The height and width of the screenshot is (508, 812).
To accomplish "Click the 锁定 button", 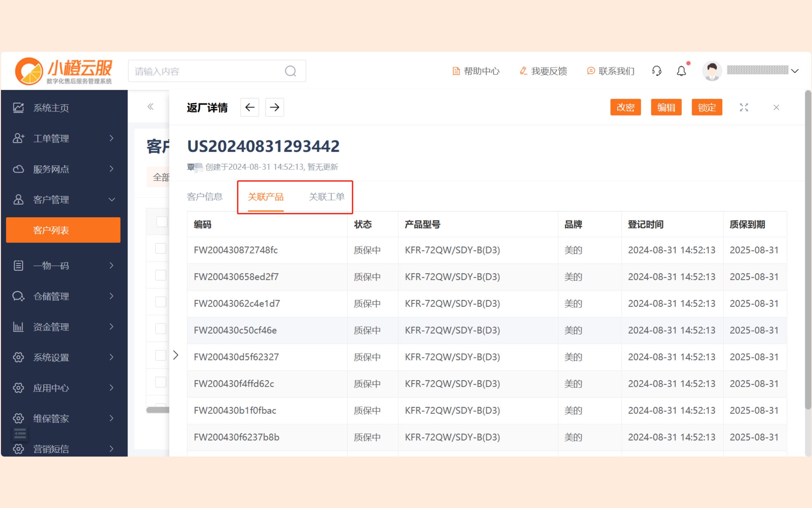I will point(707,107).
